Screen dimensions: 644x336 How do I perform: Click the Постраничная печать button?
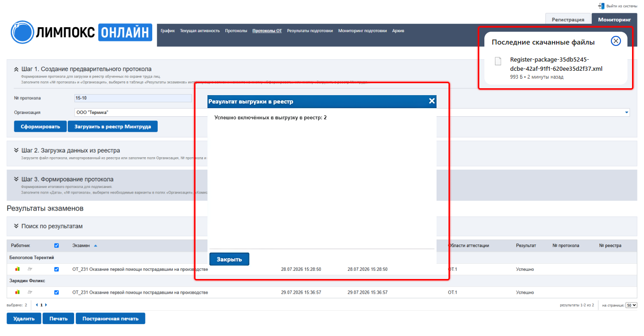[x=110, y=319]
